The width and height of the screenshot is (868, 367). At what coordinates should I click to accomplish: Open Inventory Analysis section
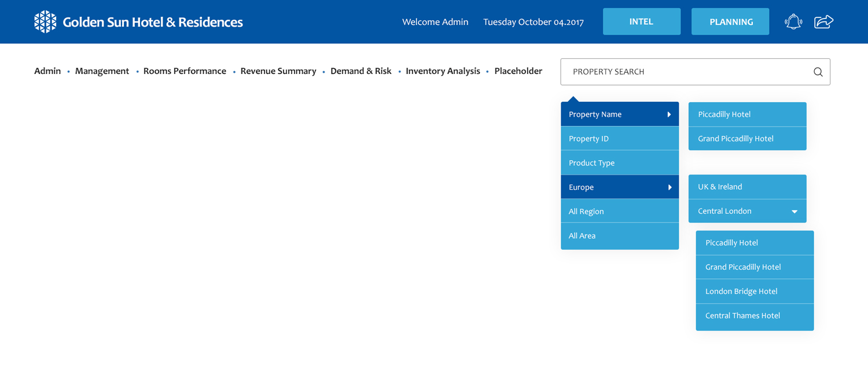coord(443,71)
